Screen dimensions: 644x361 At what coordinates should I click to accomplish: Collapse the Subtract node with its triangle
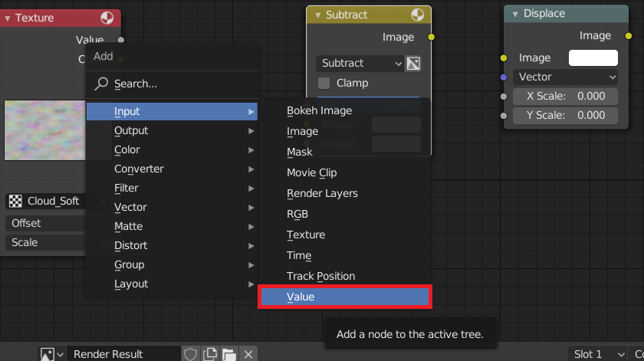coord(317,15)
